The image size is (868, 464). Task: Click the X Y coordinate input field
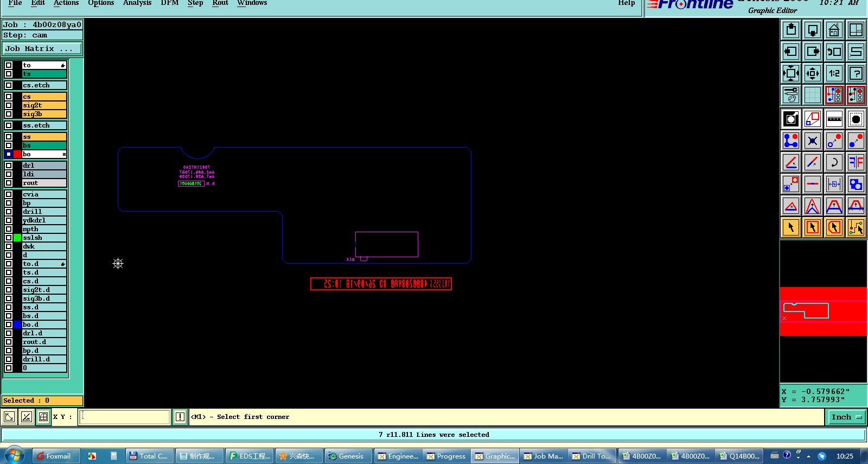[x=125, y=417]
